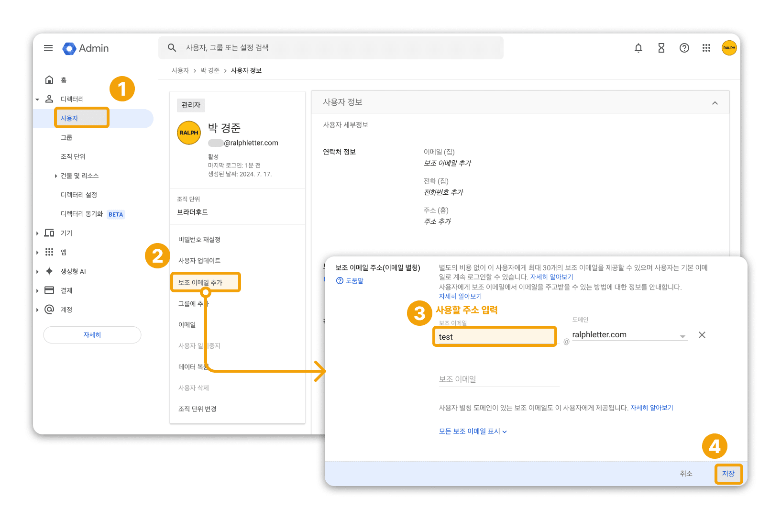
Task: Expand the 결제 section arrow
Action: coord(37,291)
